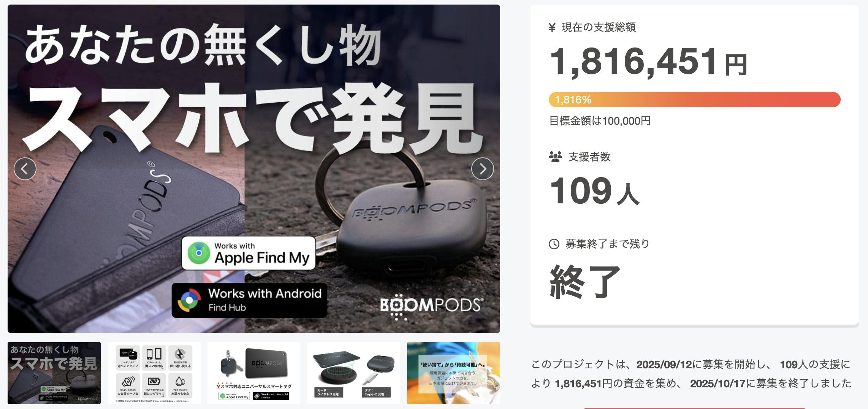The image size is (868, 409).
Task: Click the 2025/09/12 start date in summary
Action: tap(664, 365)
